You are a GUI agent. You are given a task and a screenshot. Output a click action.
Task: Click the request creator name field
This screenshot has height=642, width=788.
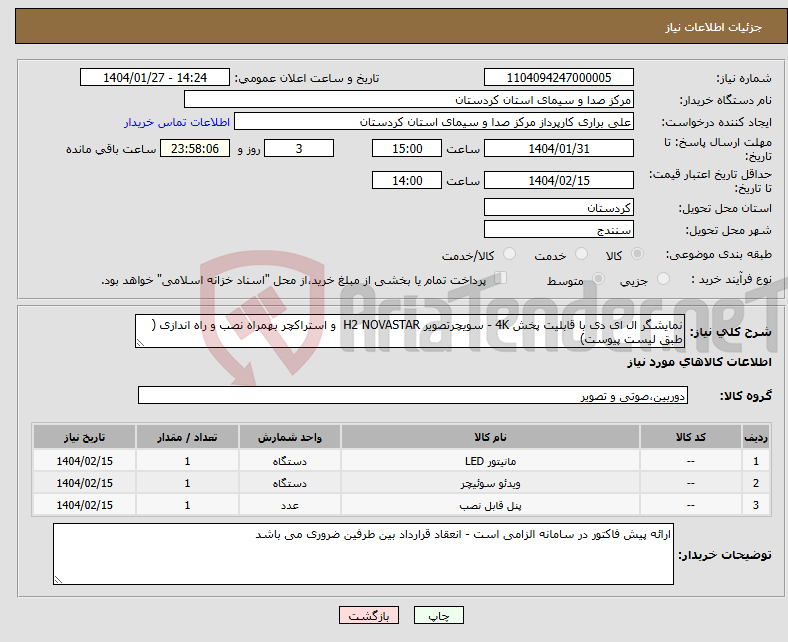[434, 122]
